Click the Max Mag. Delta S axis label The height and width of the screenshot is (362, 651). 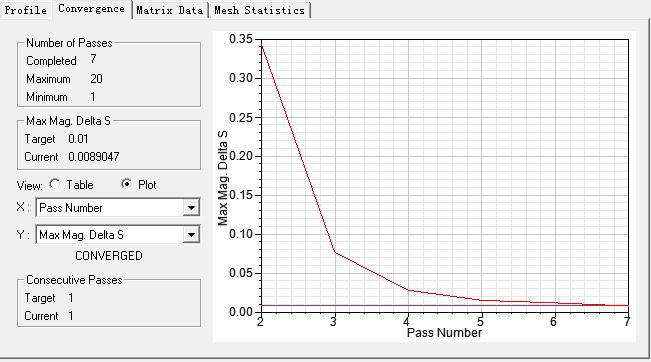223,178
